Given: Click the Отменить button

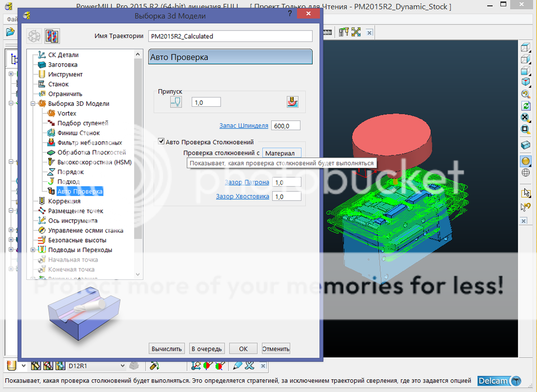Looking at the screenshot, I should pyautogui.click(x=276, y=349).
